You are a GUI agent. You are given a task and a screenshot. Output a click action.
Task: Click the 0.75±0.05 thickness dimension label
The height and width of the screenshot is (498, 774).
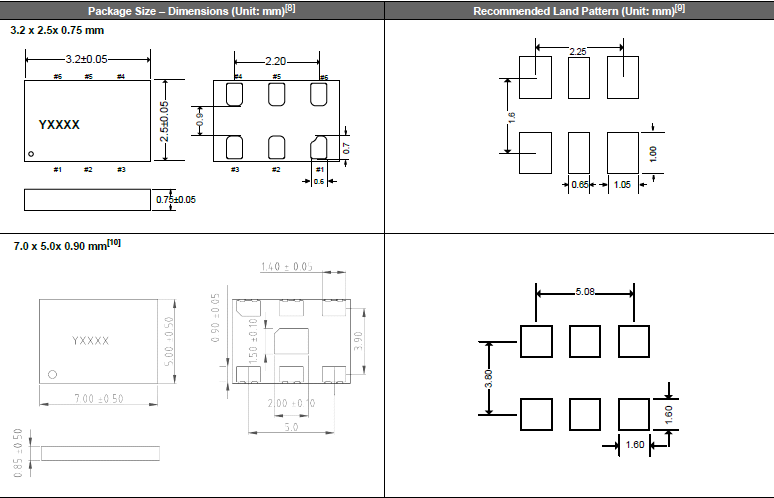pyautogui.click(x=176, y=200)
